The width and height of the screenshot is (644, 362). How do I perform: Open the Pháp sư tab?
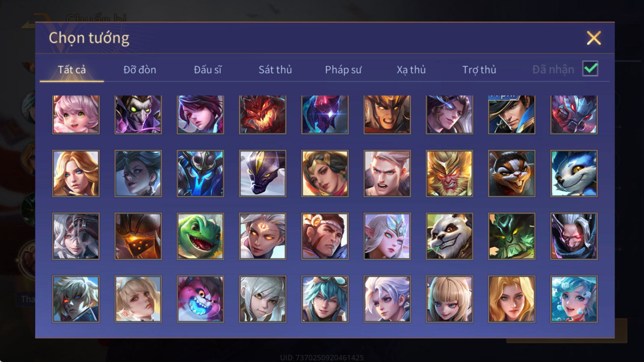coord(343,70)
